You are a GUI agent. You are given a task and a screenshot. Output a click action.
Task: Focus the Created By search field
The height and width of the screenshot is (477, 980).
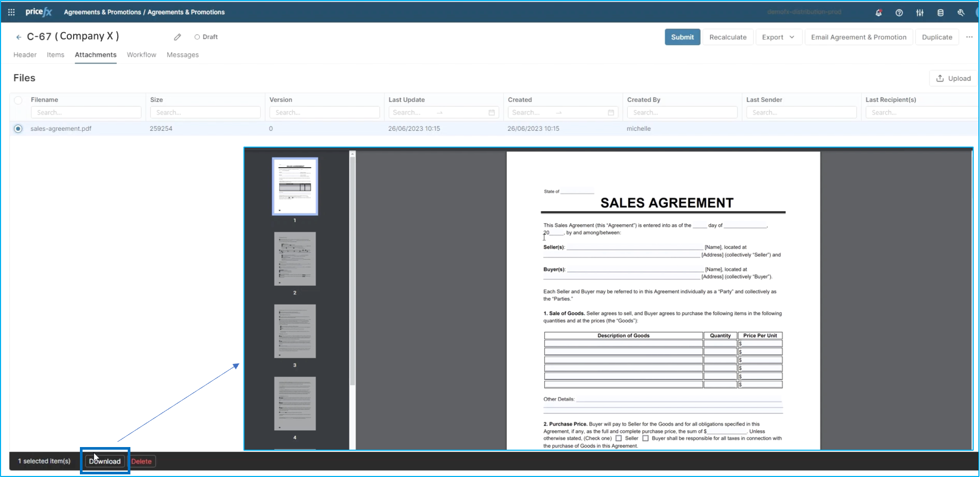pyautogui.click(x=682, y=112)
